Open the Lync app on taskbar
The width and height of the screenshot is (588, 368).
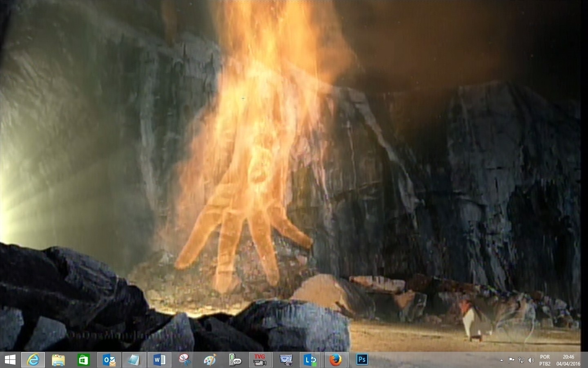click(x=311, y=360)
